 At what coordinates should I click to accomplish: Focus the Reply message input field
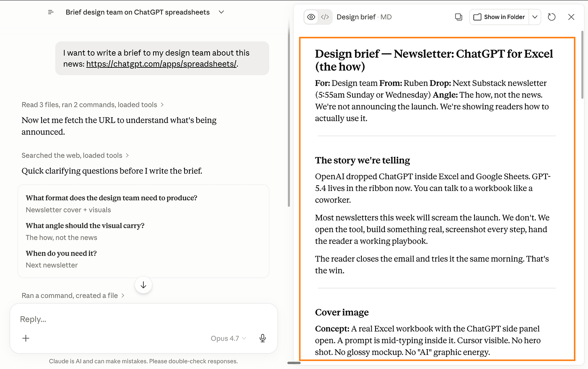pos(143,319)
